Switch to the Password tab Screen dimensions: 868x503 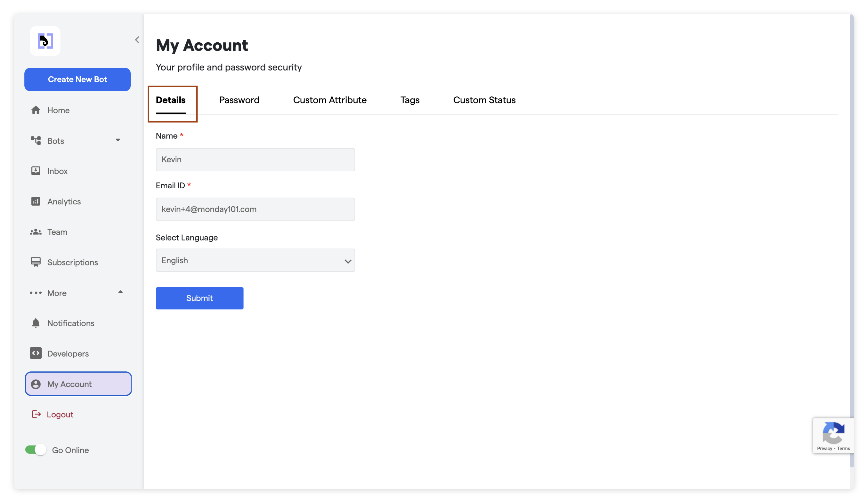[239, 100]
